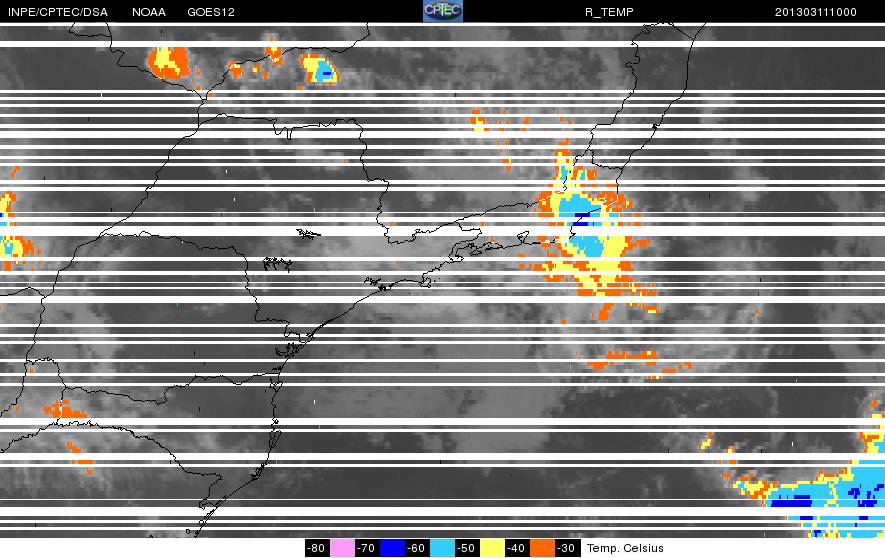
Task: Click the dark blue -70 to -60 swatch
Action: [392, 548]
